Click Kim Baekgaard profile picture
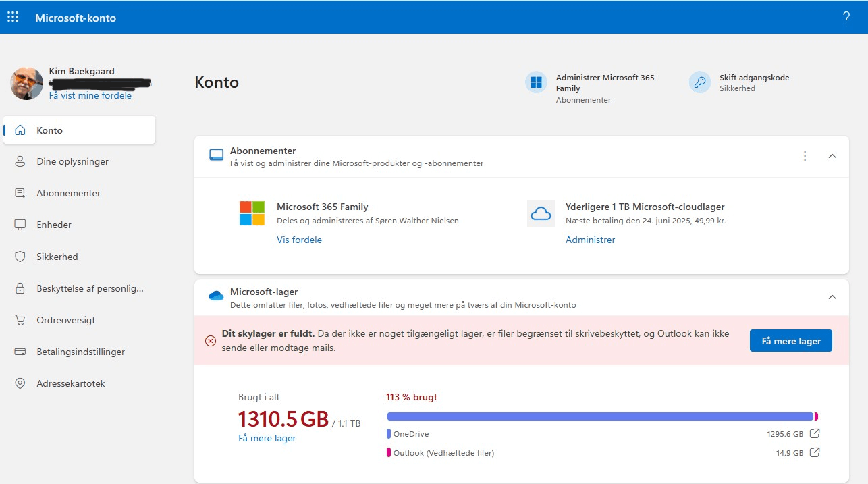The width and height of the screenshot is (868, 484). tap(27, 84)
